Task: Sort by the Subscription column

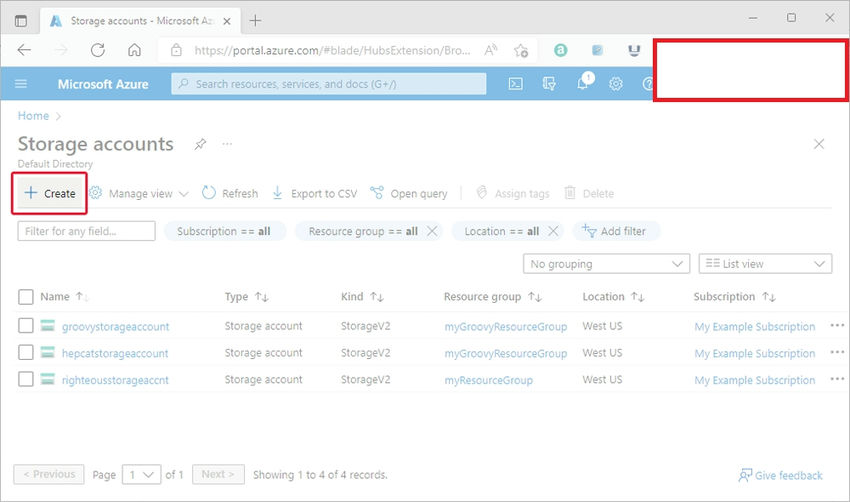Action: (x=735, y=297)
